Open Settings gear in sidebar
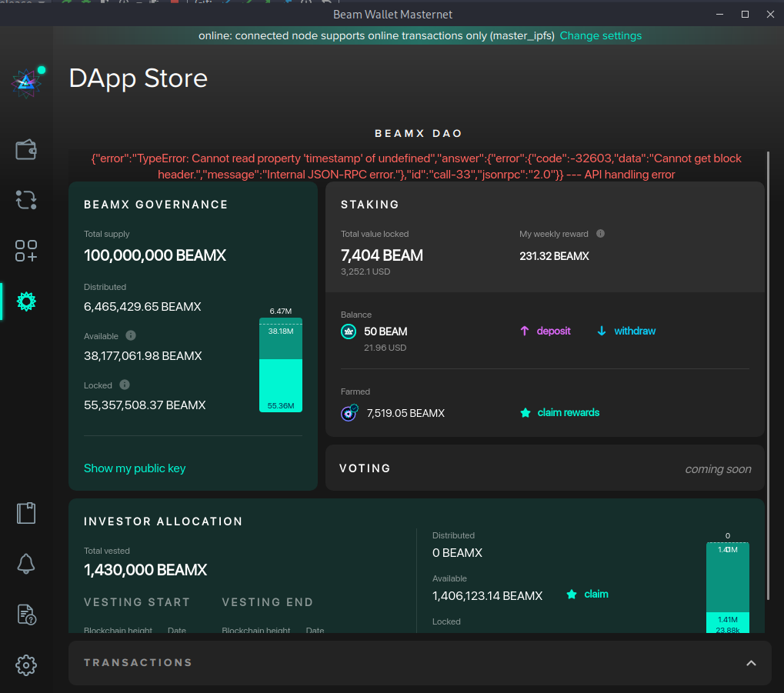Viewport: 784px width, 693px height. click(x=26, y=665)
